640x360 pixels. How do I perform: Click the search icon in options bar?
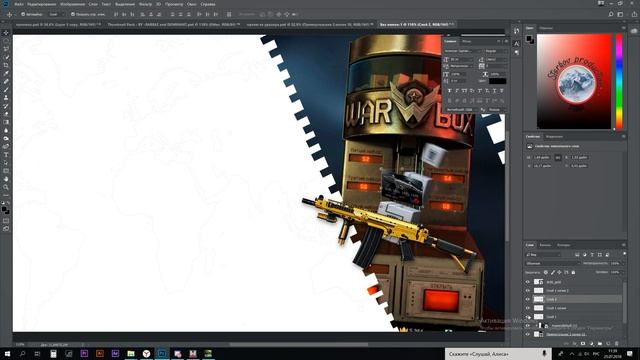click(611, 14)
